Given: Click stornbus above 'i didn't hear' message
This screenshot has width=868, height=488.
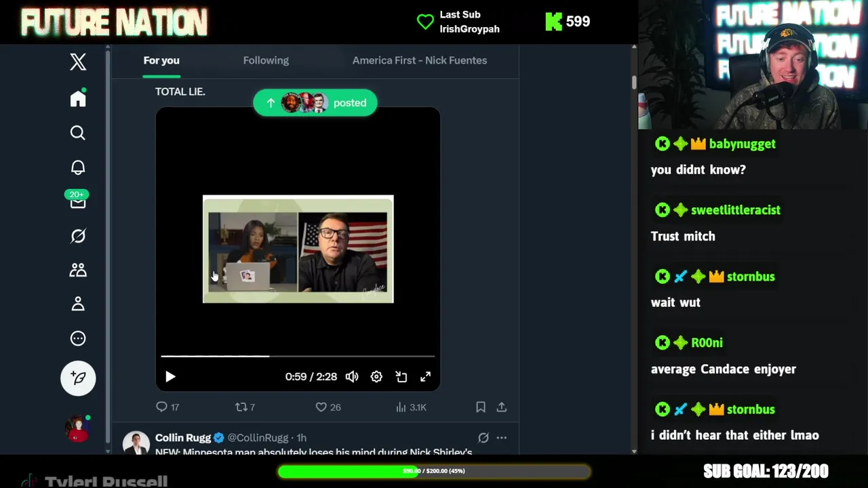Looking at the screenshot, I should tap(751, 409).
